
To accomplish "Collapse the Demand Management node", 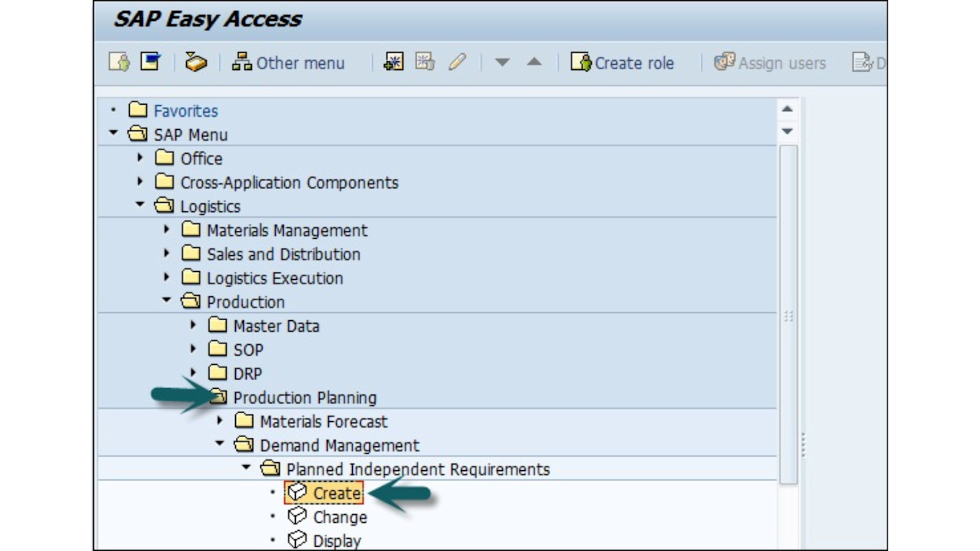I will [x=219, y=443].
